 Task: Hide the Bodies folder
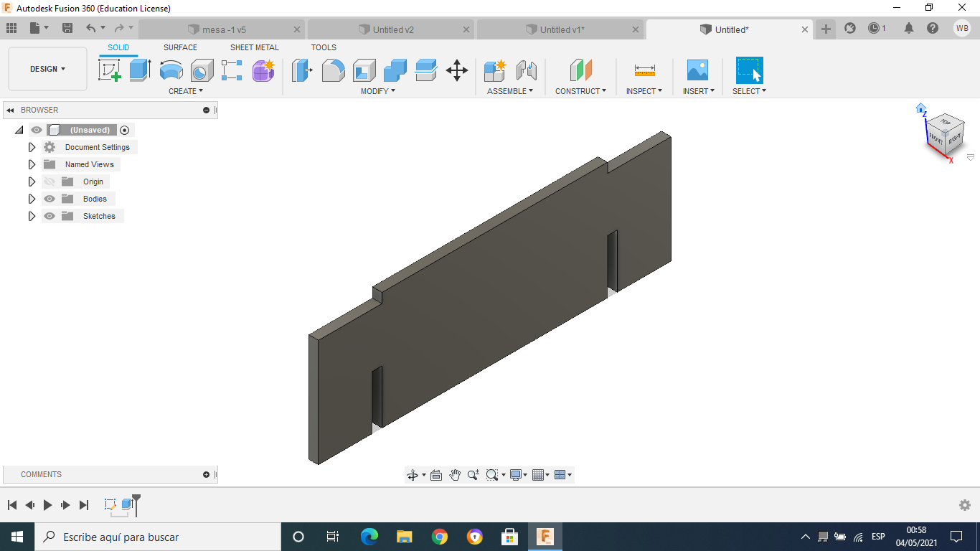50,199
